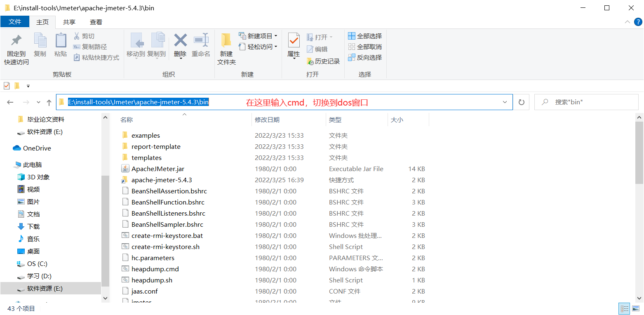Select create-rmi-keystore.bat file
This screenshot has width=644, height=315.
[x=167, y=235]
